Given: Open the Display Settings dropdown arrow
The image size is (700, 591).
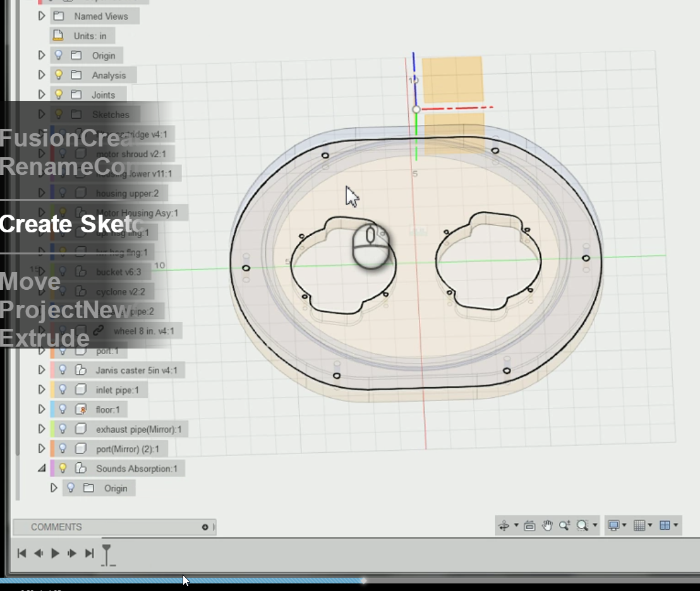Looking at the screenshot, I should point(624,525).
